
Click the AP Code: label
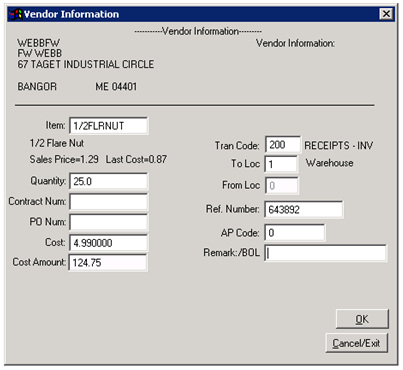(240, 233)
